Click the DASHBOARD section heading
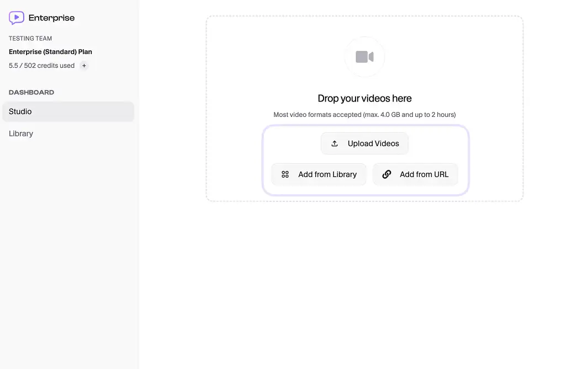Screen dimensions: 588x369 [31, 92]
